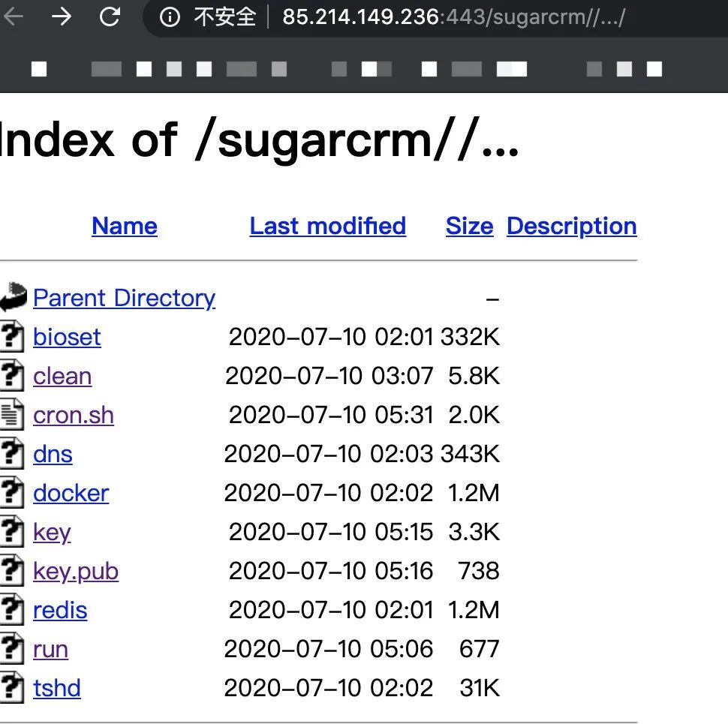Click the browser forward arrow
Screen dimensions: 728x724
[x=62, y=17]
